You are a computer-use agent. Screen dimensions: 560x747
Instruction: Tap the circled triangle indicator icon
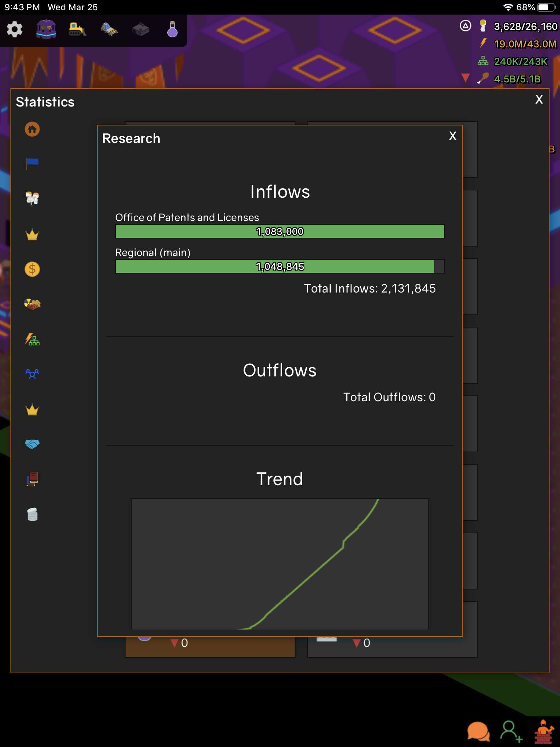tap(465, 26)
